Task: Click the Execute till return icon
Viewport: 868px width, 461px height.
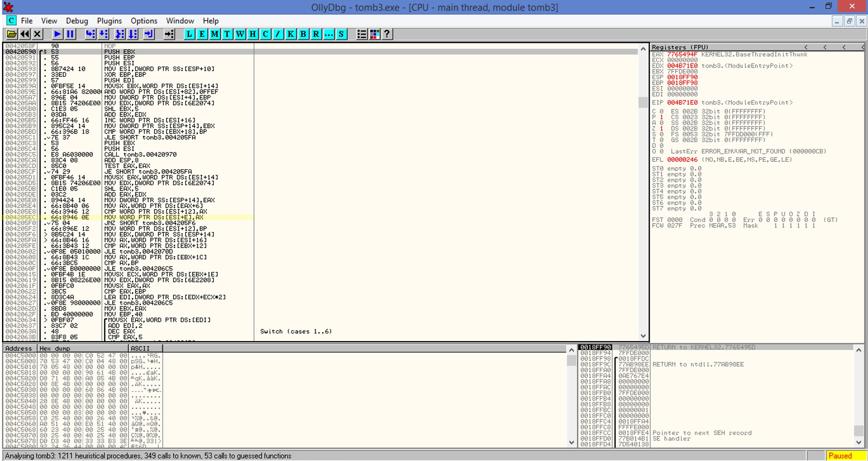Action: click(149, 34)
